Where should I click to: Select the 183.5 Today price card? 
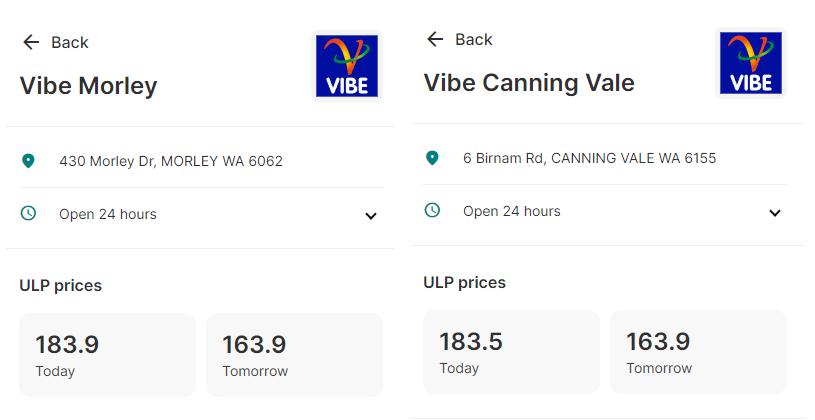click(511, 352)
